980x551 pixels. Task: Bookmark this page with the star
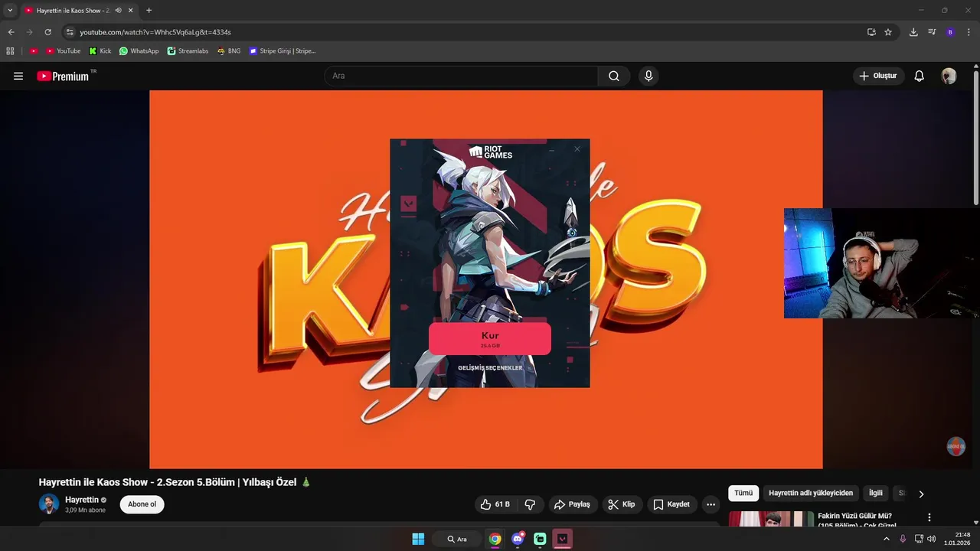click(x=888, y=32)
